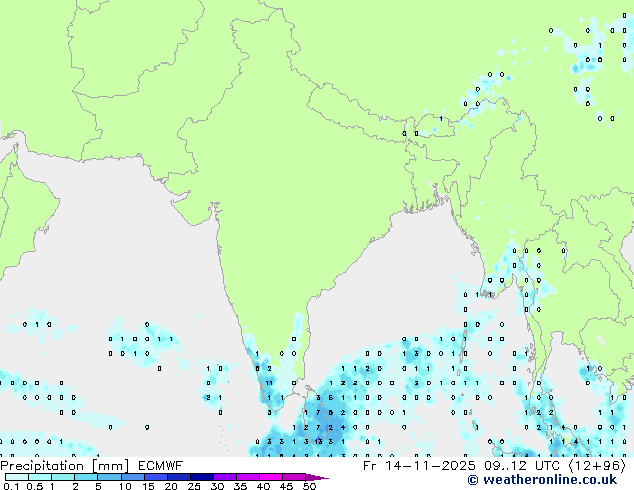Click the 'ECMWF' model label

point(161,465)
